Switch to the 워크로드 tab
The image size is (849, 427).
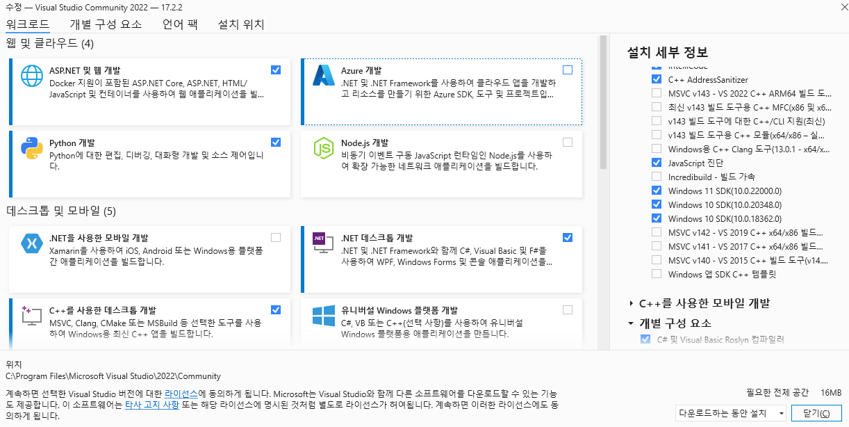click(x=28, y=24)
